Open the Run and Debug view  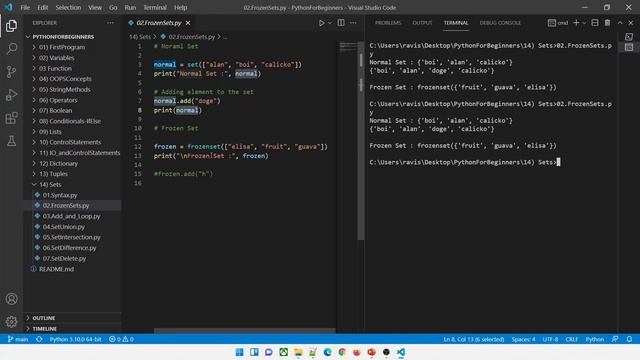pyautogui.click(x=11, y=95)
